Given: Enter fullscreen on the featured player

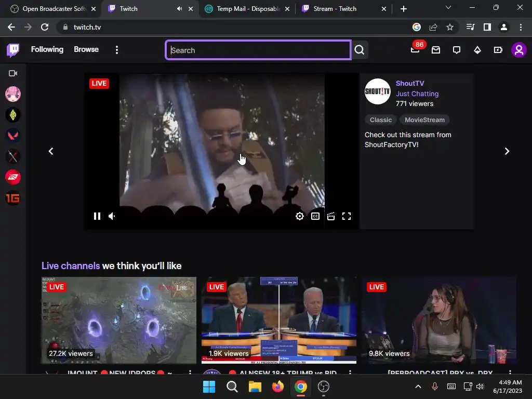Looking at the screenshot, I should click(x=347, y=216).
